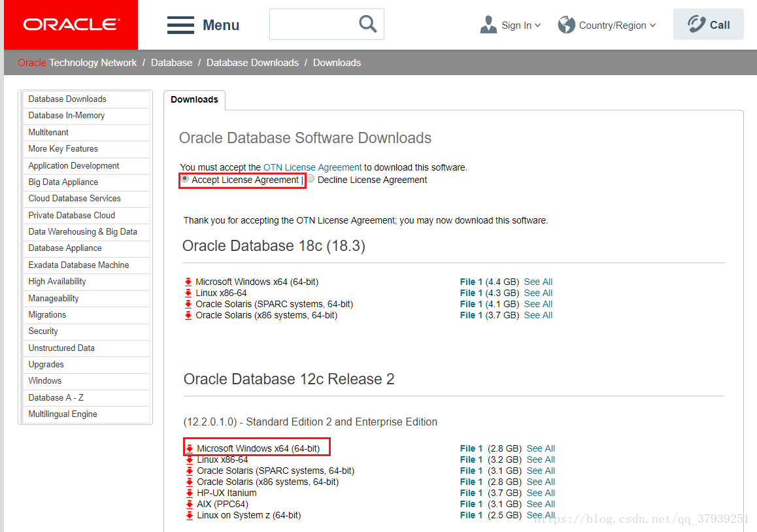
Task: Open Upgrades sidebar item
Action: pyautogui.click(x=86, y=365)
